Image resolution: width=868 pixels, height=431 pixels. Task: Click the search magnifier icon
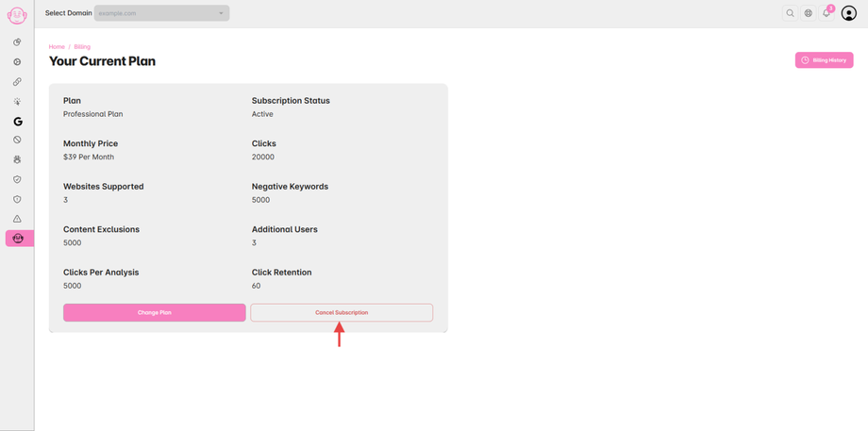pos(791,13)
